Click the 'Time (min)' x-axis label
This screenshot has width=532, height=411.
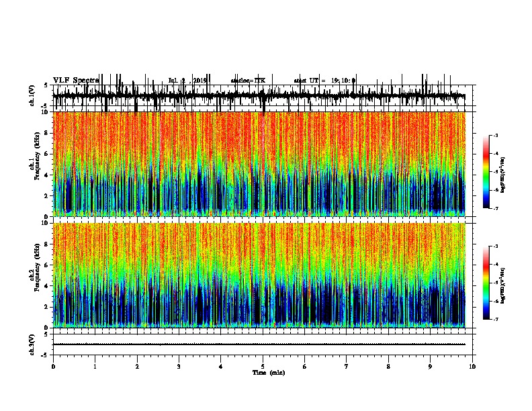(x=269, y=373)
